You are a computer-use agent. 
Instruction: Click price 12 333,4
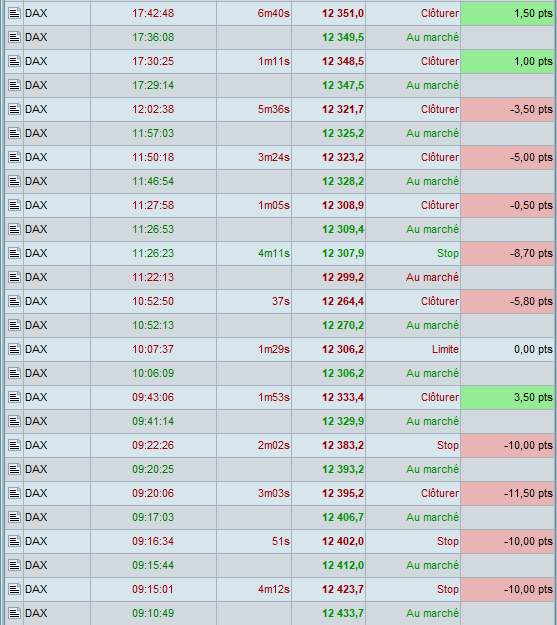pos(343,397)
